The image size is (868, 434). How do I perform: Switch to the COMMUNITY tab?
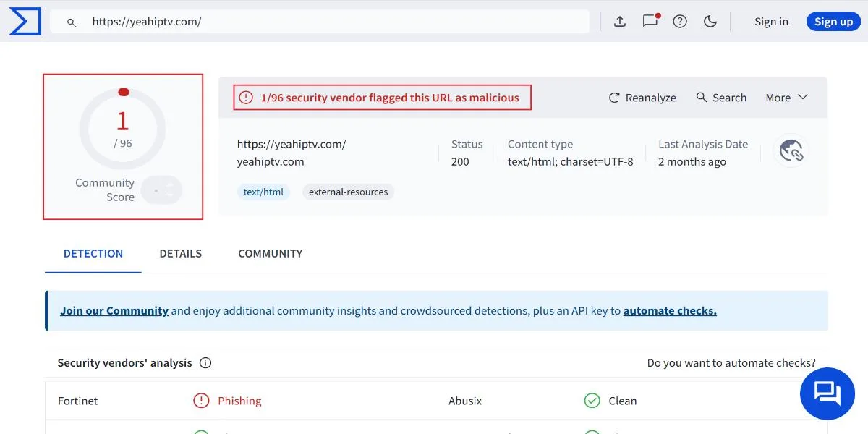271,254
